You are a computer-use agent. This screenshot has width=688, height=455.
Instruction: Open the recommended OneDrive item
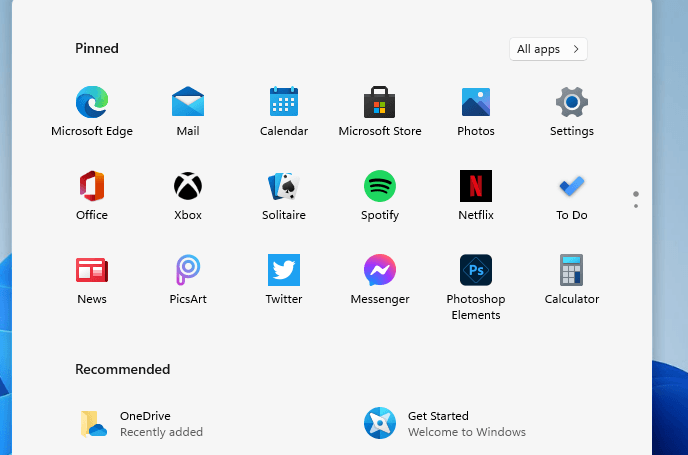tap(141, 423)
